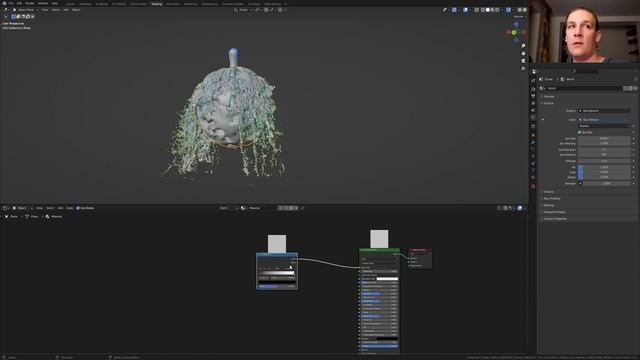This screenshot has width=640, height=360.
Task: Expand the Preview panel
Action: (549, 97)
